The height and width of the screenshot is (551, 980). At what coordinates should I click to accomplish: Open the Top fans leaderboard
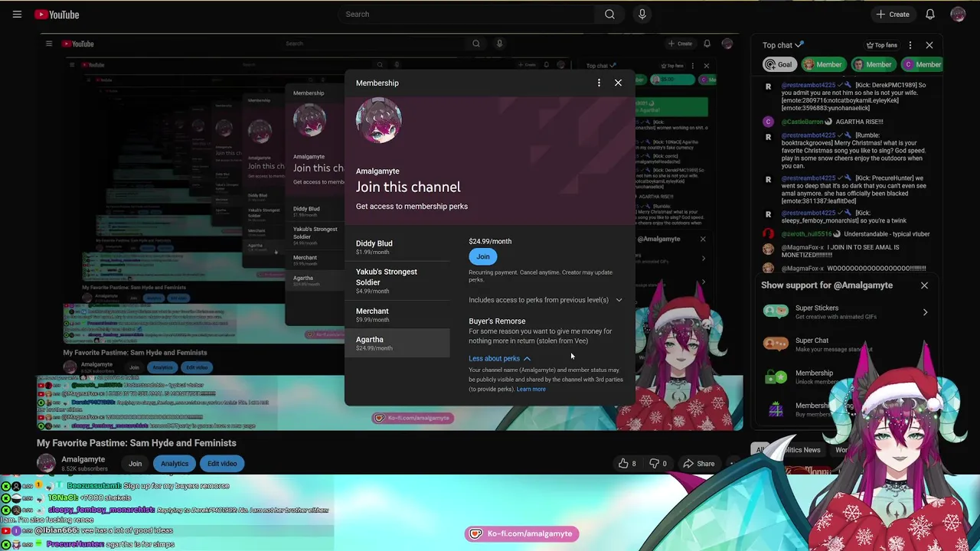pyautogui.click(x=881, y=45)
